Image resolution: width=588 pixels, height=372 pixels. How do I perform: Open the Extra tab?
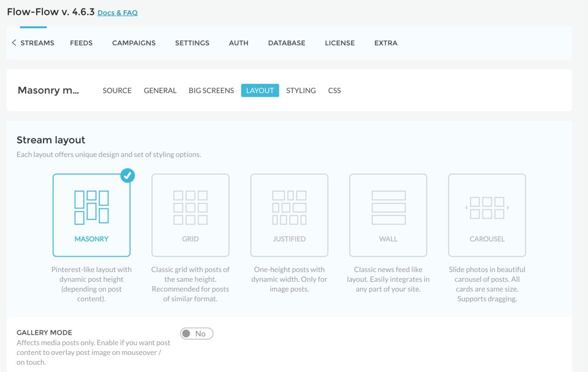[386, 43]
